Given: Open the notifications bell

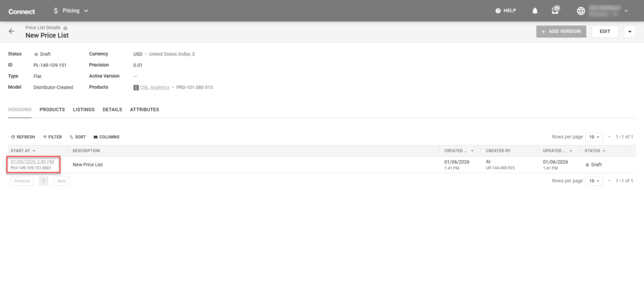Looking at the screenshot, I should pyautogui.click(x=535, y=11).
